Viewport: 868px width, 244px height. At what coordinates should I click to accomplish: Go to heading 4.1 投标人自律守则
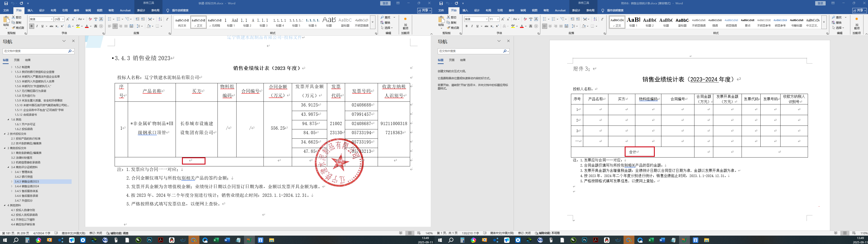tap(23, 210)
